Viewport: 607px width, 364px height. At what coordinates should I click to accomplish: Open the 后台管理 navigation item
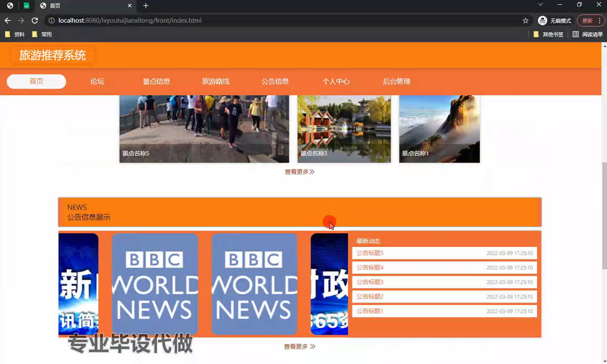(397, 81)
